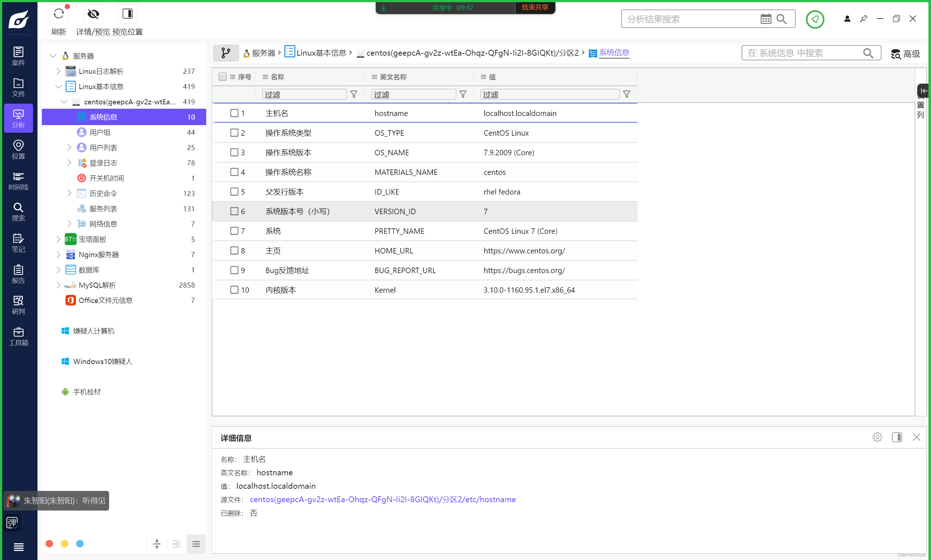The width and height of the screenshot is (931, 560).
Task: Click filter funnel icon for the 值 column
Action: click(626, 94)
